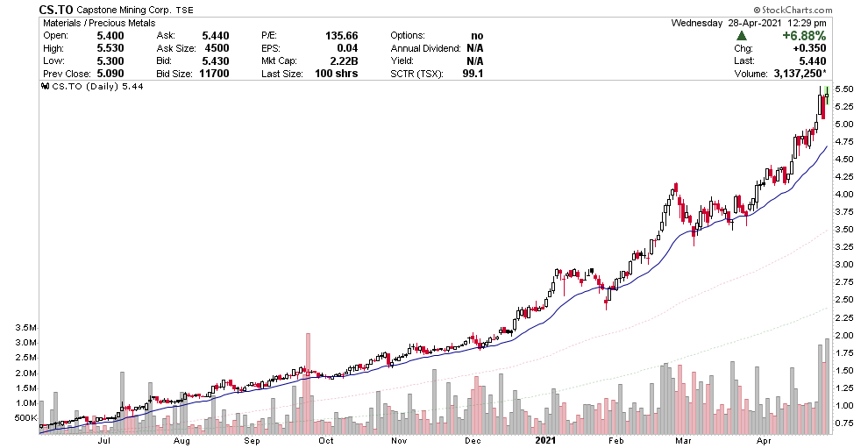Screen dimensions: 868x448
Task: Click the Low value 5.300
Action: [110, 60]
